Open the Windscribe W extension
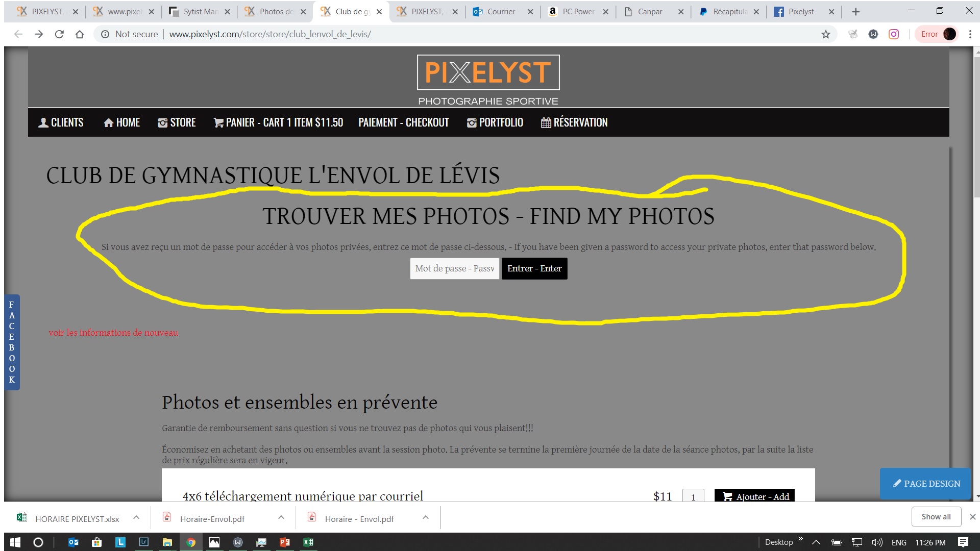The width and height of the screenshot is (980, 551). [873, 34]
